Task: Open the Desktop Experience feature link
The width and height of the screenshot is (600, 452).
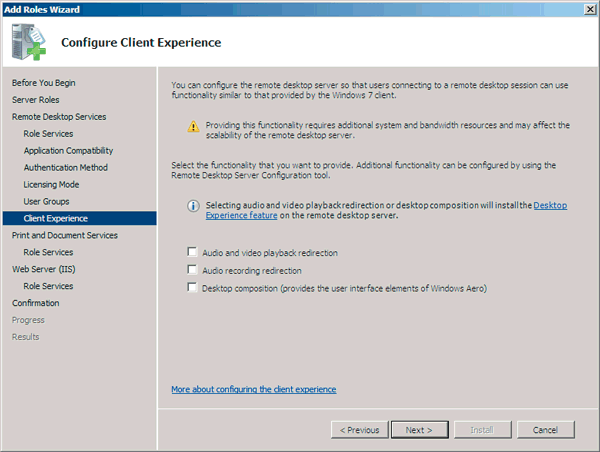Action: click(x=550, y=205)
